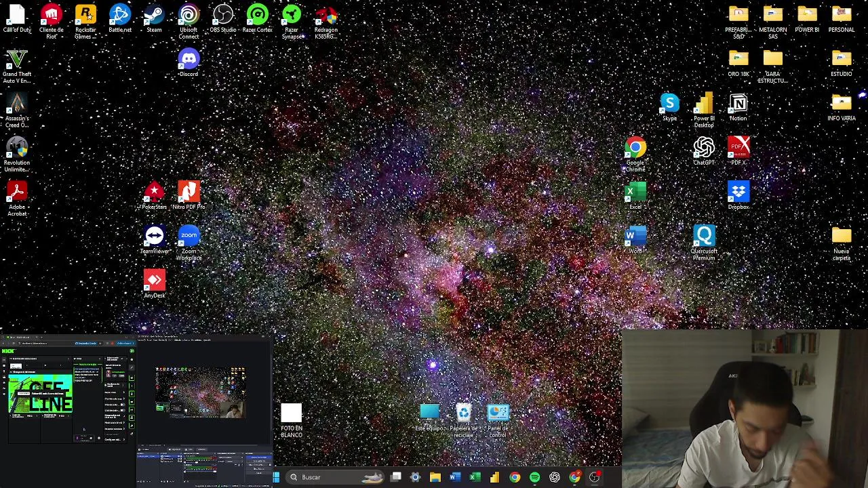Click the Battle.net desktop icon

click(x=120, y=20)
